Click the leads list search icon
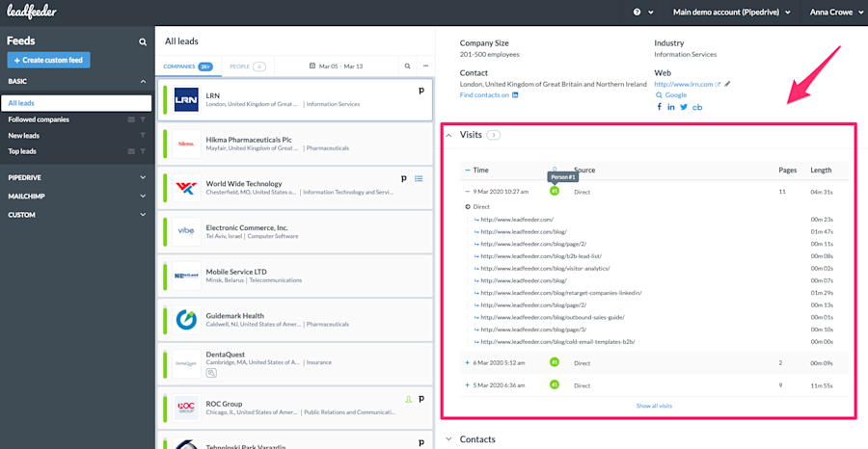Viewport: 868px width, 449px height. (407, 66)
